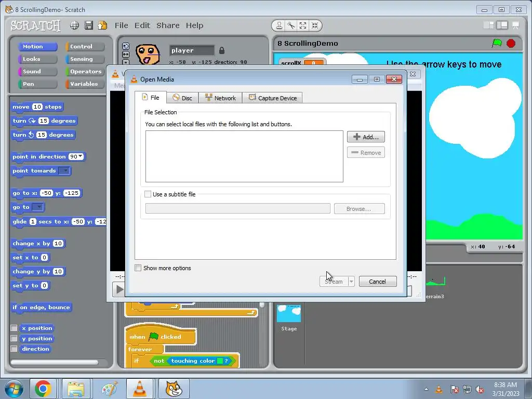
Task: Select the Motion blocks category
Action: (x=37, y=46)
